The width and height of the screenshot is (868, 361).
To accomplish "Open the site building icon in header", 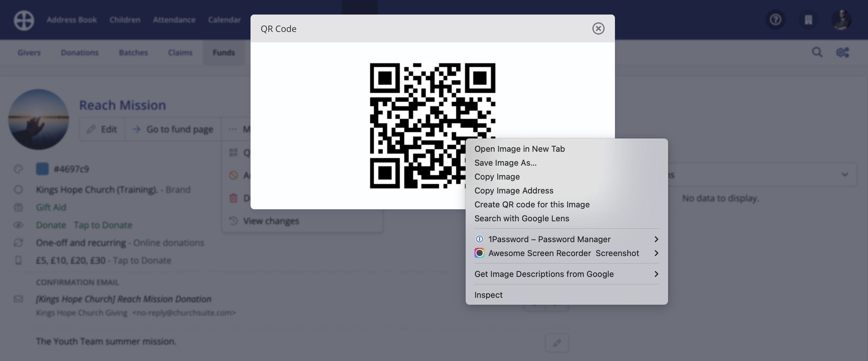I will point(808,20).
